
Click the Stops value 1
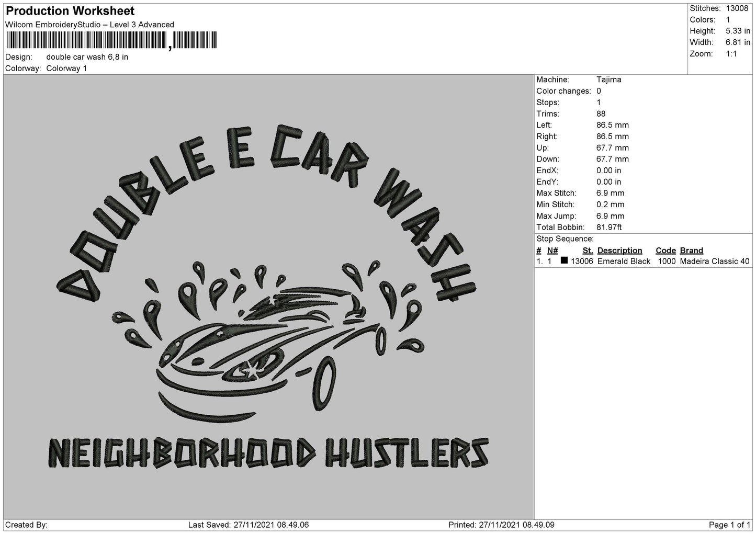pyautogui.click(x=599, y=103)
